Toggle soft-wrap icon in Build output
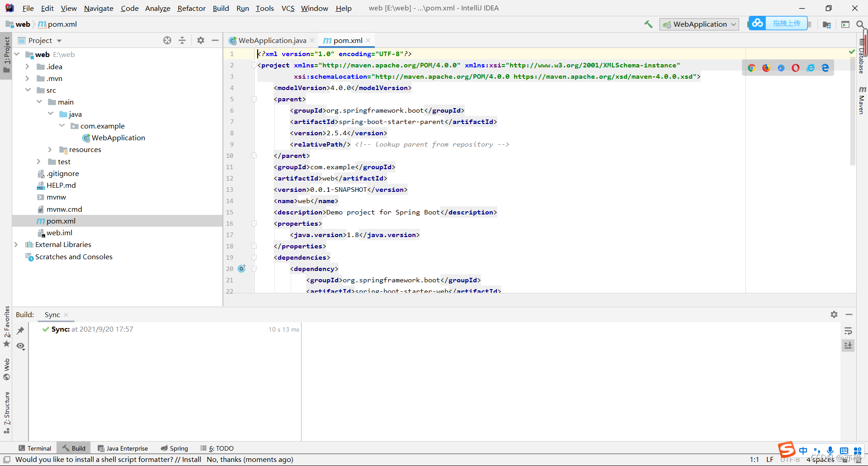Screen dimensions: 868x466 coord(848,331)
